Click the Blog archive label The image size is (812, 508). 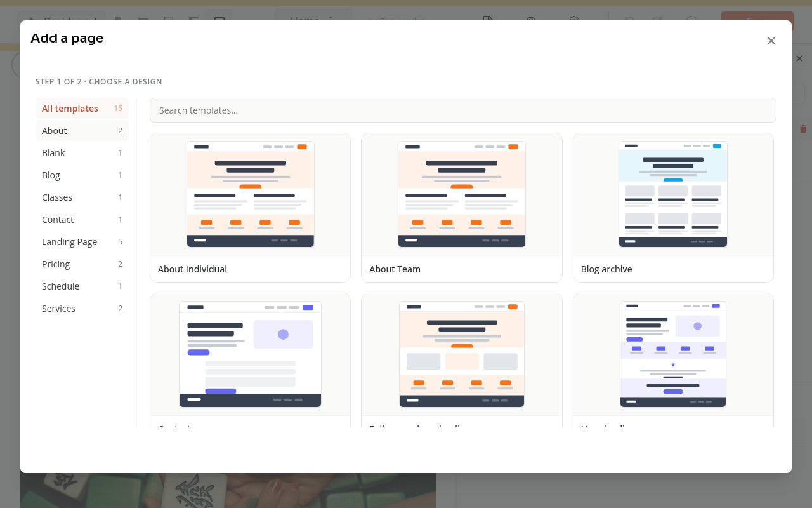(x=606, y=269)
